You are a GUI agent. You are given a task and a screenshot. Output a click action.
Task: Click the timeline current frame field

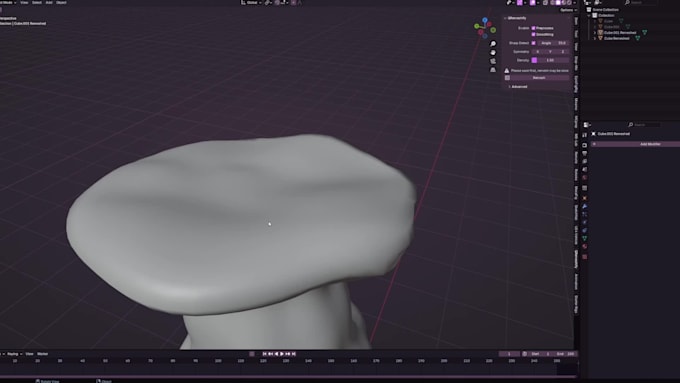[x=509, y=354]
